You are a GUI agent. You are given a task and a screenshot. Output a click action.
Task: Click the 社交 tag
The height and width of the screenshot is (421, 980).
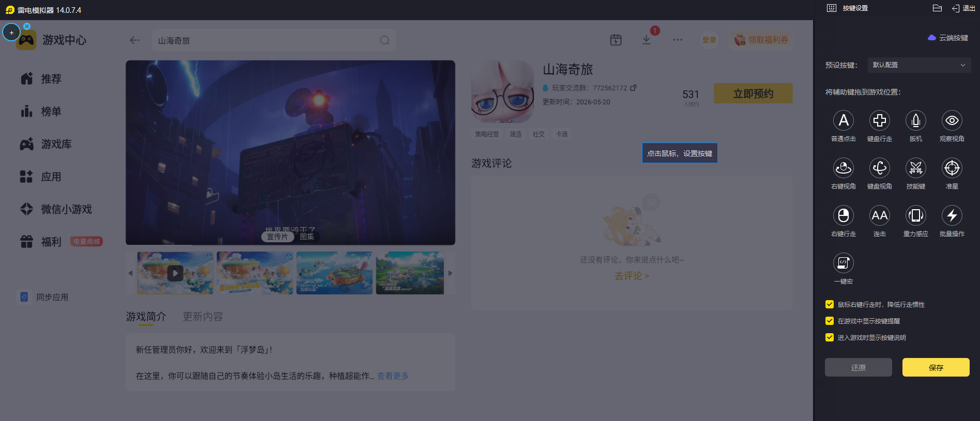[x=539, y=134]
